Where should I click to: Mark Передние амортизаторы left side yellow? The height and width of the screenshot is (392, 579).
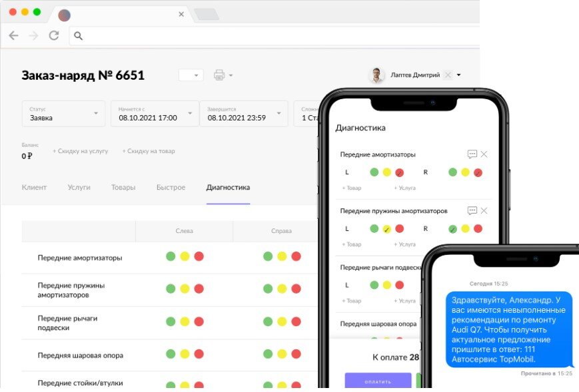tap(185, 256)
